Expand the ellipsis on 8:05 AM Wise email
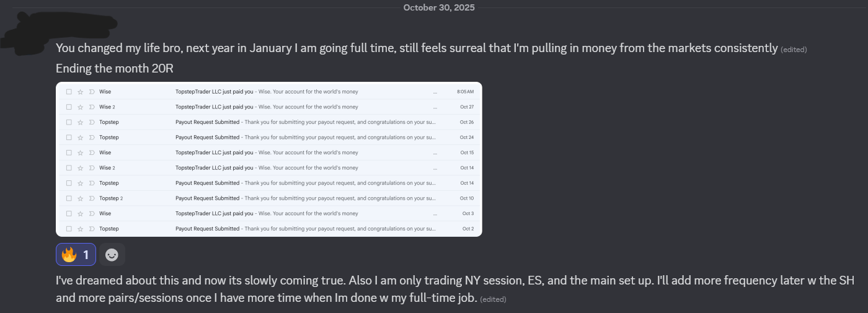This screenshot has width=868, height=313. pyautogui.click(x=435, y=92)
